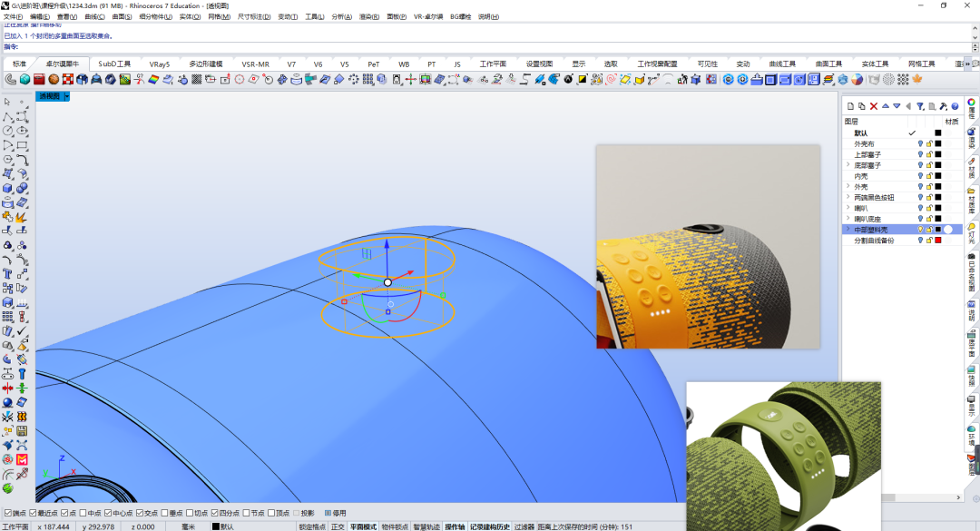Toggle 操作轴 gumball in status bar
The height and width of the screenshot is (531, 980).
click(455, 526)
